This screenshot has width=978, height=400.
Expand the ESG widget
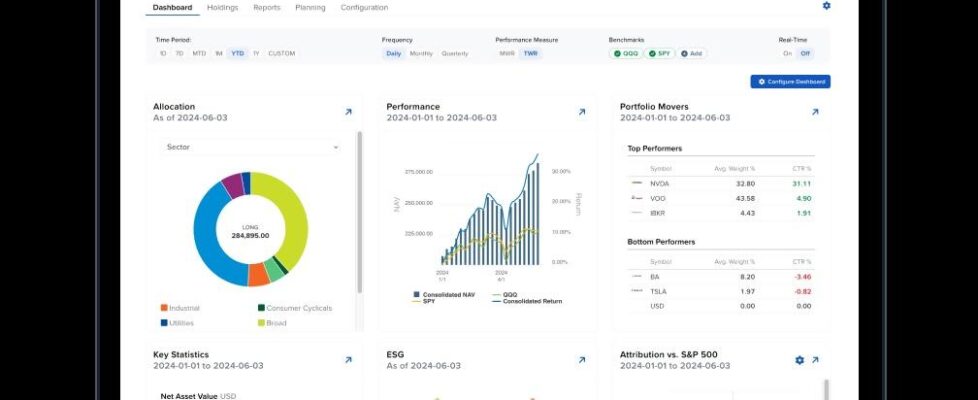581,360
